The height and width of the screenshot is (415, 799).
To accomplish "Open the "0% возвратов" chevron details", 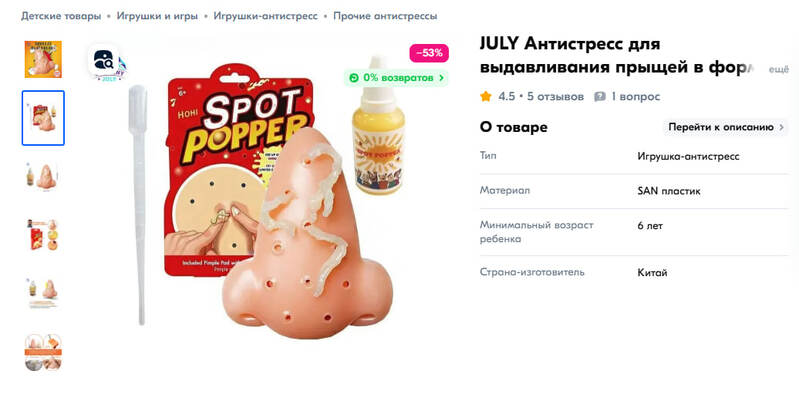I will (x=441, y=78).
